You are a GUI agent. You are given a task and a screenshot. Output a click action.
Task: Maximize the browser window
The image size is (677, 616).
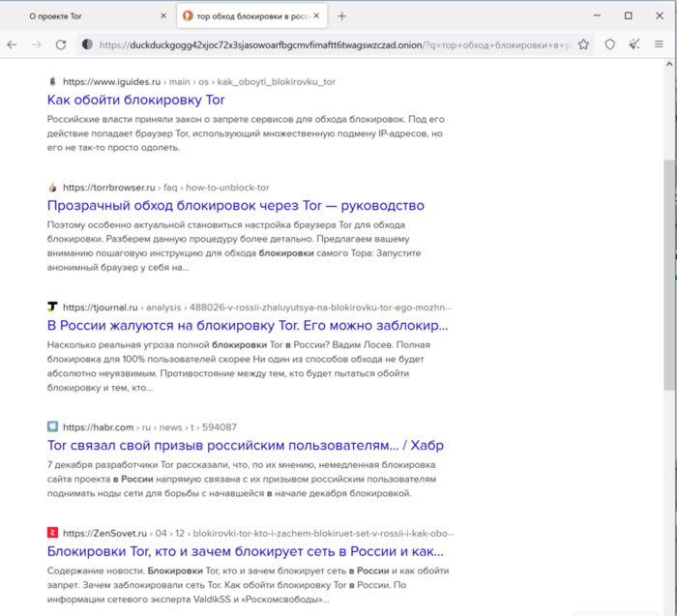tap(629, 15)
